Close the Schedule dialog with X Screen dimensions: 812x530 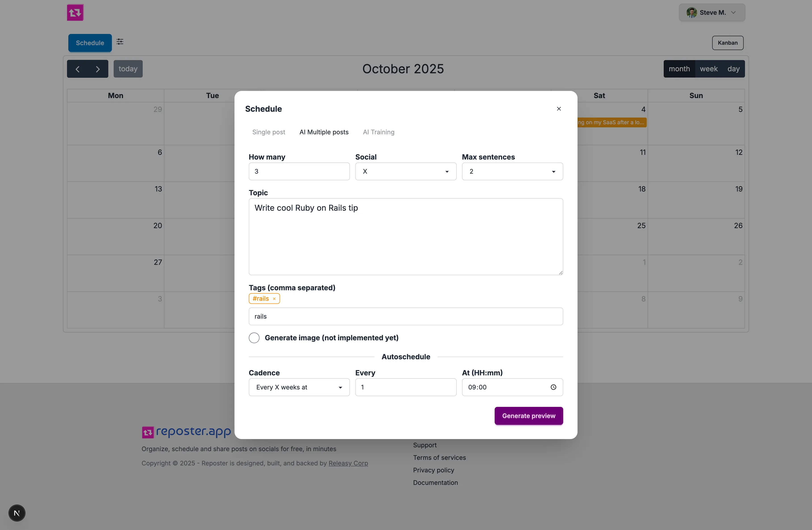point(559,109)
